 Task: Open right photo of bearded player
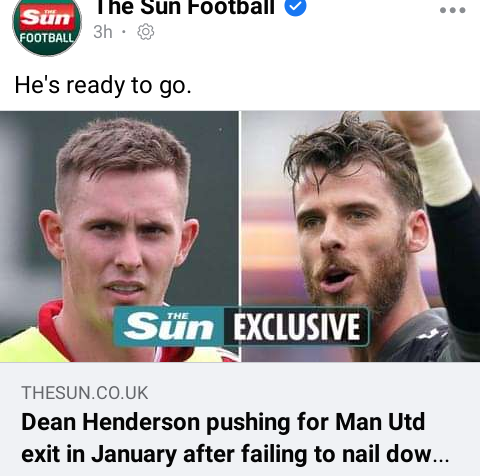[361, 236]
